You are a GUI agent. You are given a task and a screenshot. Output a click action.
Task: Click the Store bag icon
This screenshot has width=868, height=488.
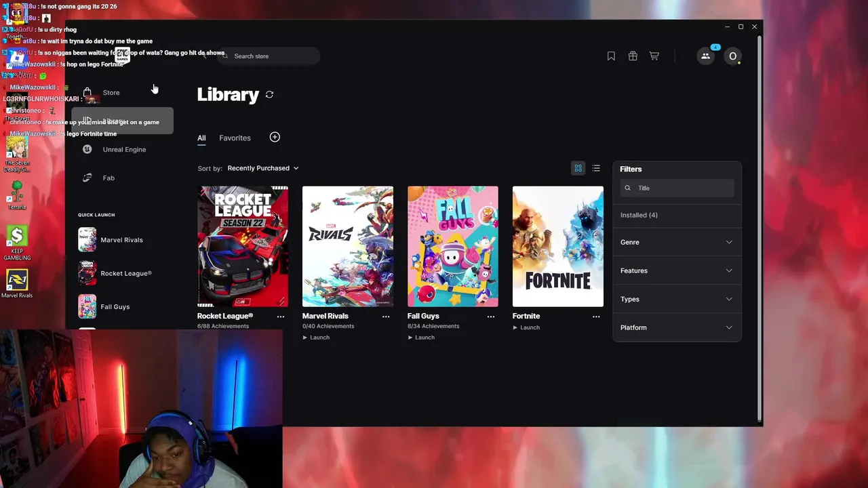pos(87,92)
